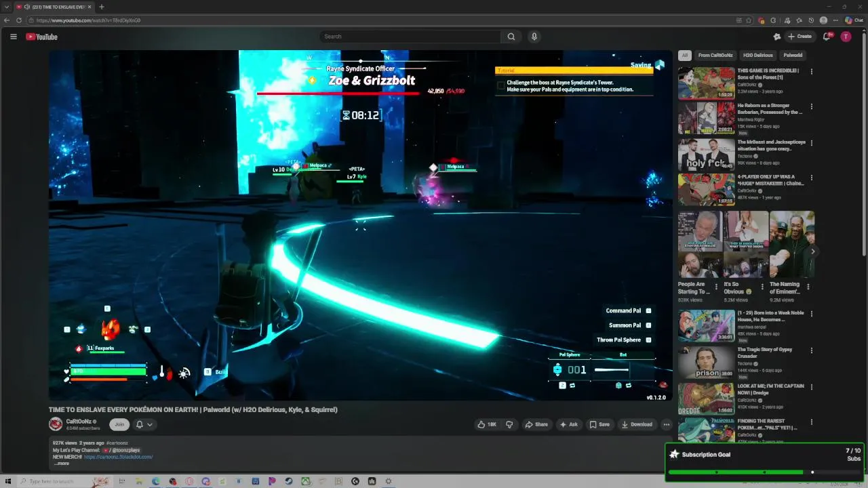Viewport: 868px width, 488px height.
Task: Open options for 'LOOK AT ME; I'M THE CAPTAIN' video
Action: 811,386
